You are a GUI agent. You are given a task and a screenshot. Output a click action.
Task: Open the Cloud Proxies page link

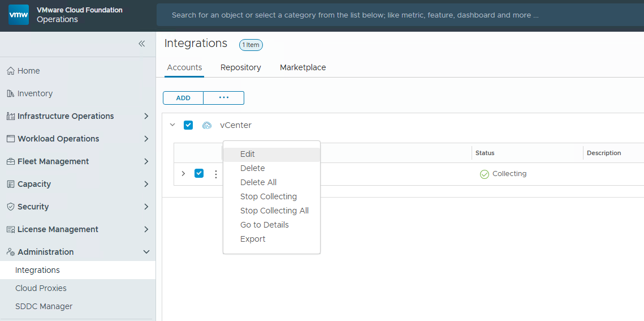click(41, 288)
